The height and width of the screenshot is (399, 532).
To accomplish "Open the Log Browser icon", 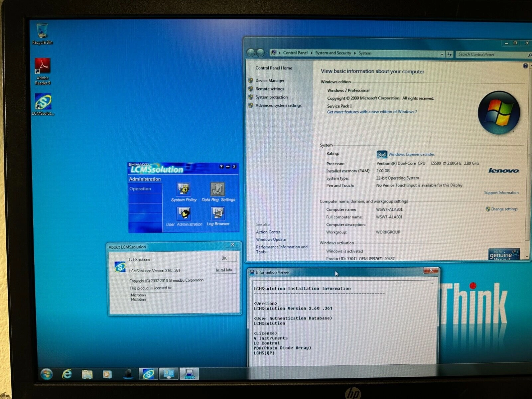I will click(x=218, y=214).
